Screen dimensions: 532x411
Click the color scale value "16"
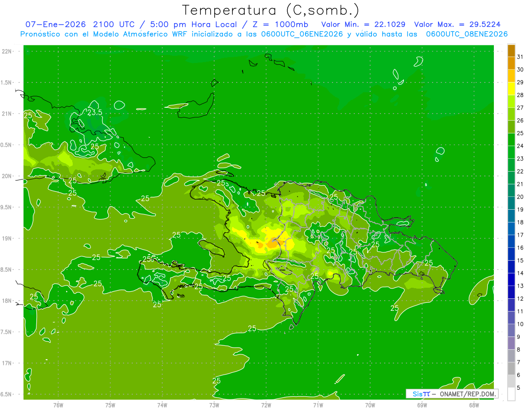pyautogui.click(x=520, y=248)
